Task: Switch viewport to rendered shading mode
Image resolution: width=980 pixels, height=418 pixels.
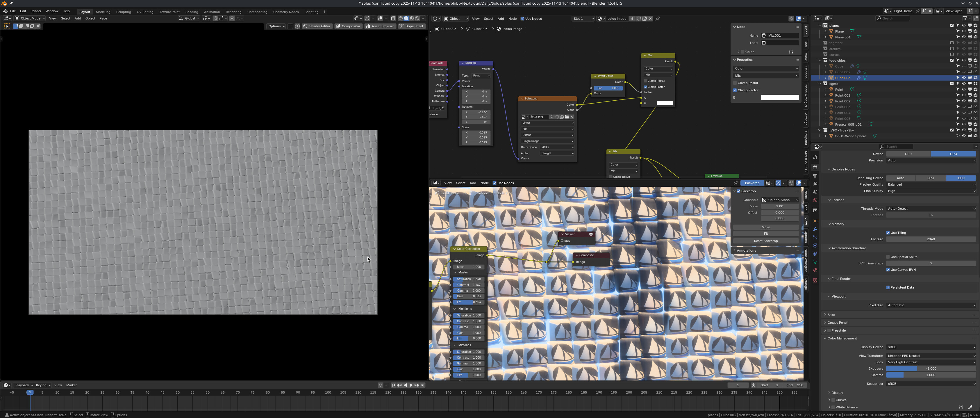Action: pos(417,18)
